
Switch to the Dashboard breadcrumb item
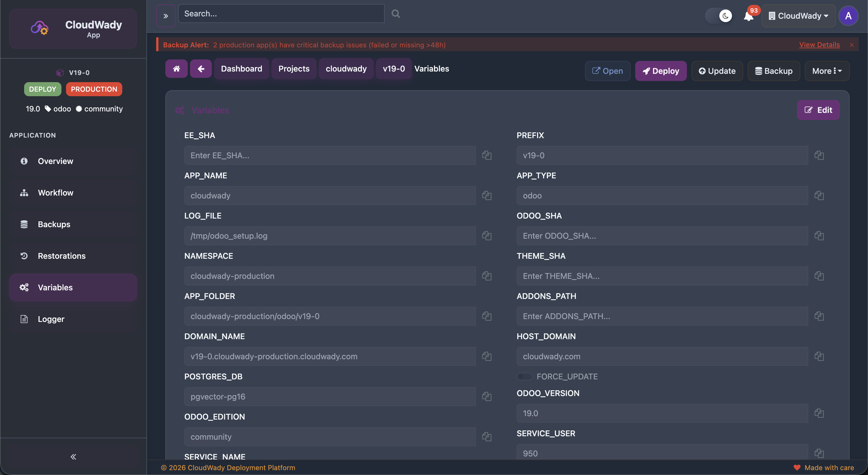241,68
